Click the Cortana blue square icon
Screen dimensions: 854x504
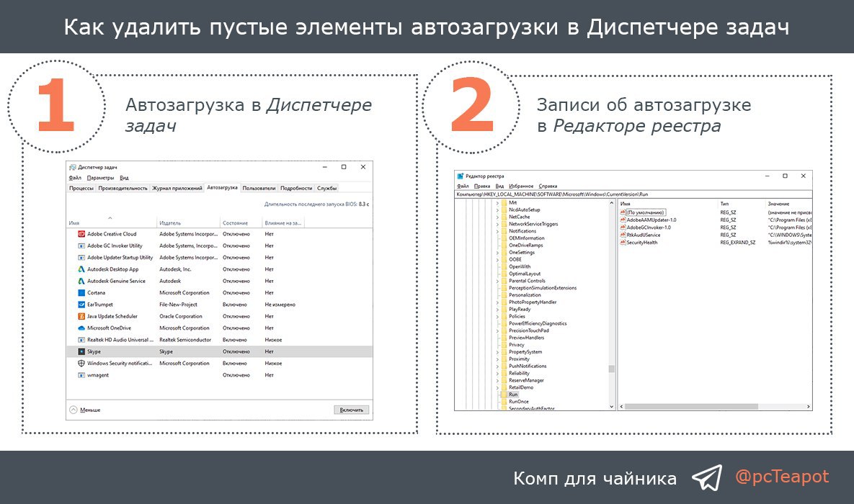[x=81, y=293]
